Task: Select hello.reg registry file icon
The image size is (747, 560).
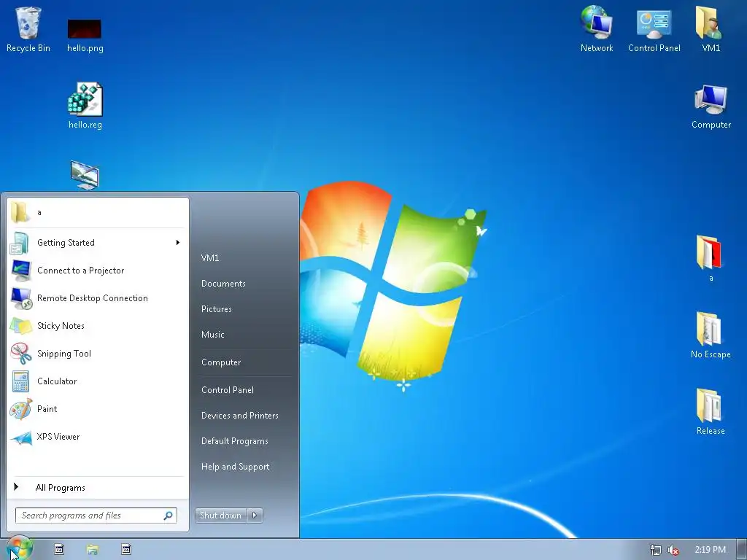Action: tap(85, 105)
